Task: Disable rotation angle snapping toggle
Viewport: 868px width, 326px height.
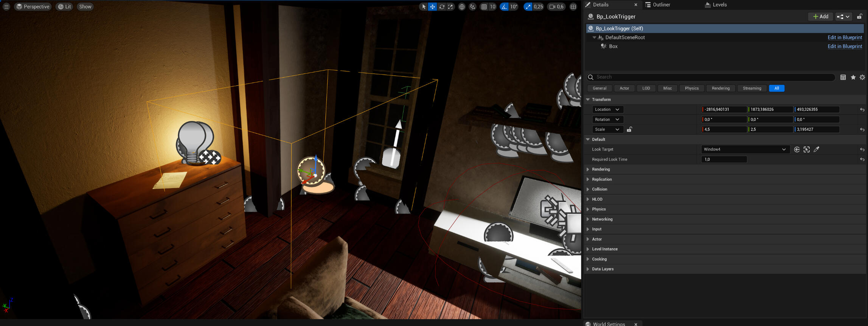Action: click(x=504, y=7)
